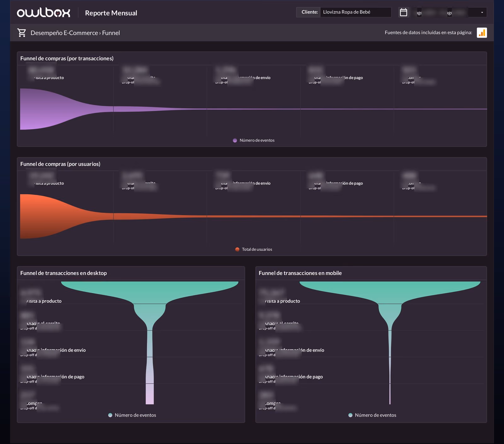The height and width of the screenshot is (444, 504).
Task: Click Desempeño E-Commerce › Funnel breadcrumb
Action: [75, 33]
